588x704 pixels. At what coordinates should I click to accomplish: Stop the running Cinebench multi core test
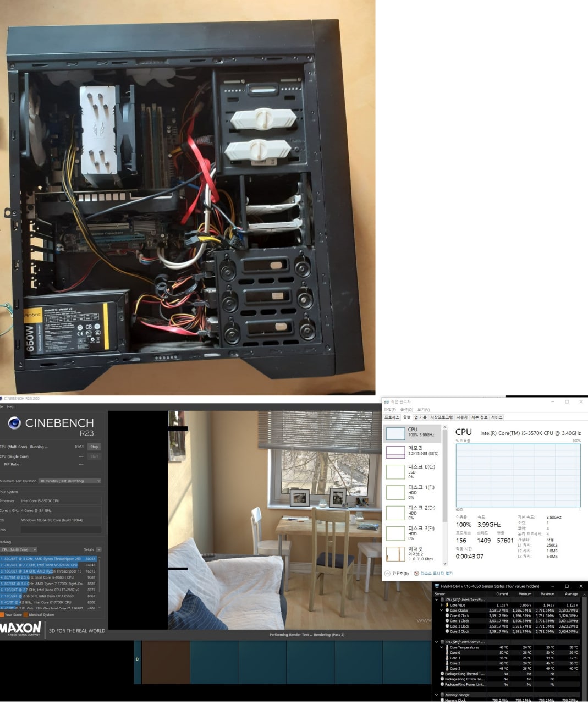[94, 447]
